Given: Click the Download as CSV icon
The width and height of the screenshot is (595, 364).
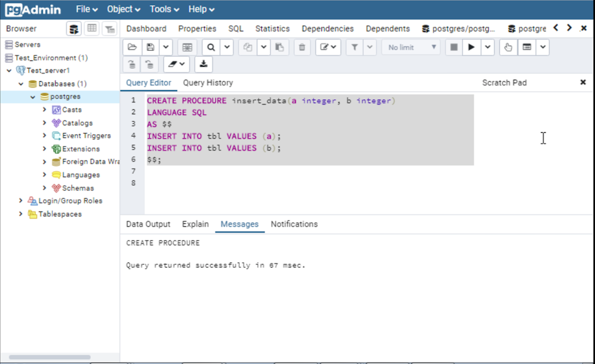Looking at the screenshot, I should tap(203, 64).
